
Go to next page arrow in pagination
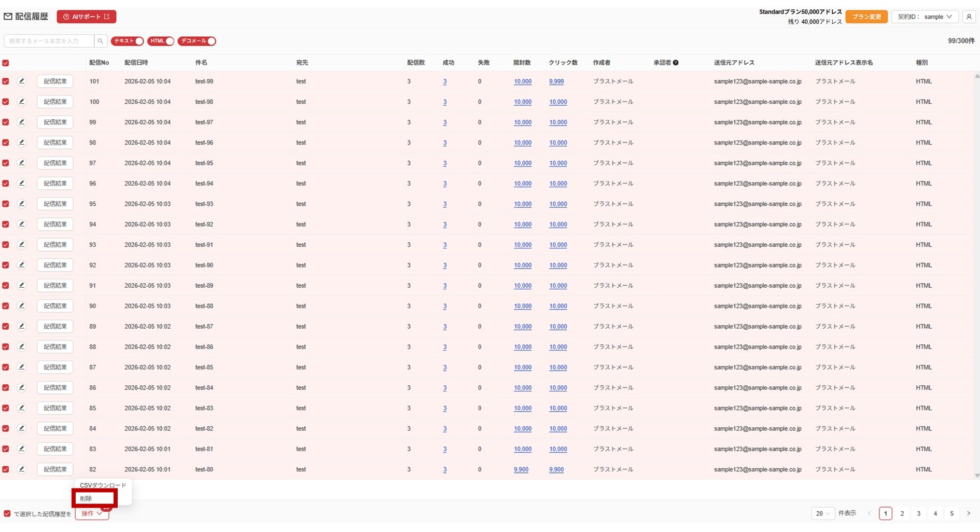[x=968, y=513]
